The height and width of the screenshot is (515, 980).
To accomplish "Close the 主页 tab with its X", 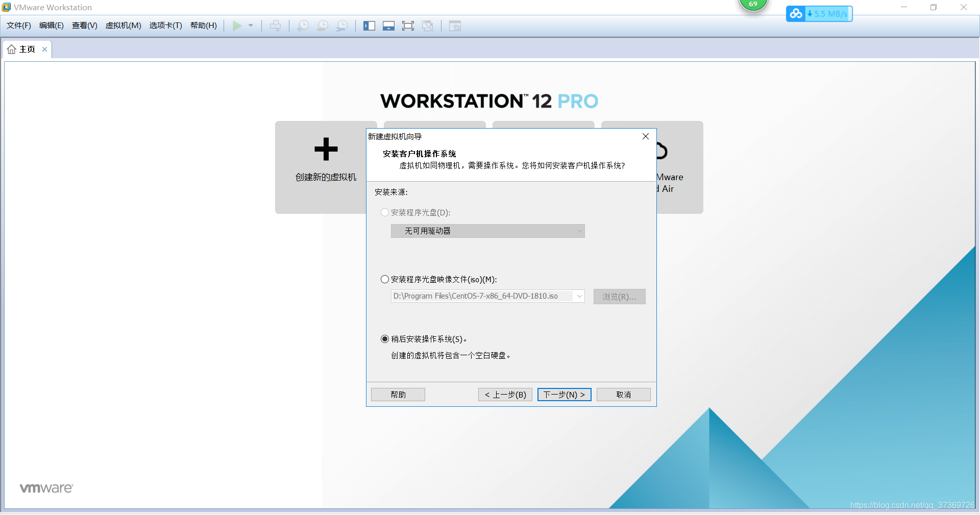I will (44, 50).
